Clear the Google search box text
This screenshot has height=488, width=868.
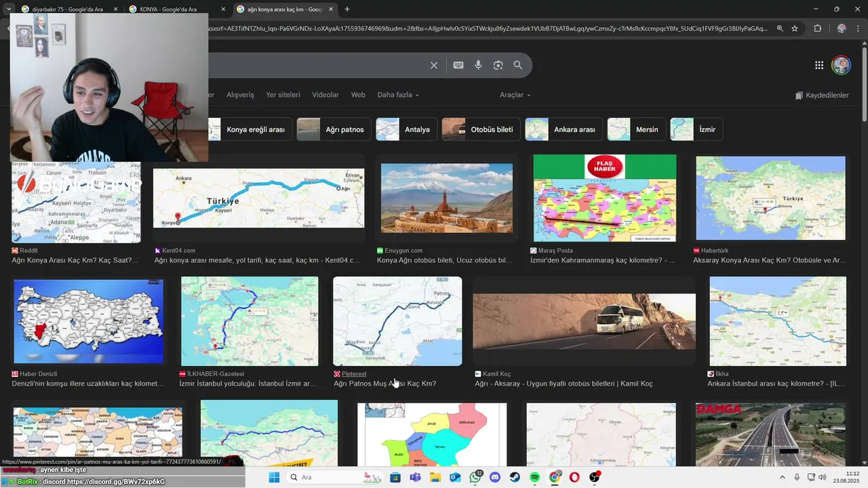point(434,65)
